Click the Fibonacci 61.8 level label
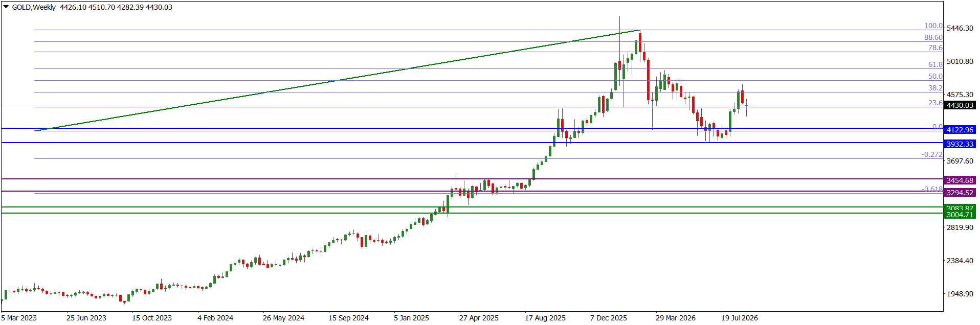Viewport: 980px width, 325px height. pos(936,64)
